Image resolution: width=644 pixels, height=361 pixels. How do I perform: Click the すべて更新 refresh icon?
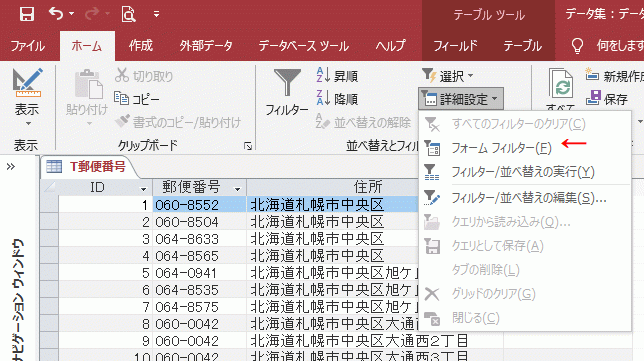point(561,84)
